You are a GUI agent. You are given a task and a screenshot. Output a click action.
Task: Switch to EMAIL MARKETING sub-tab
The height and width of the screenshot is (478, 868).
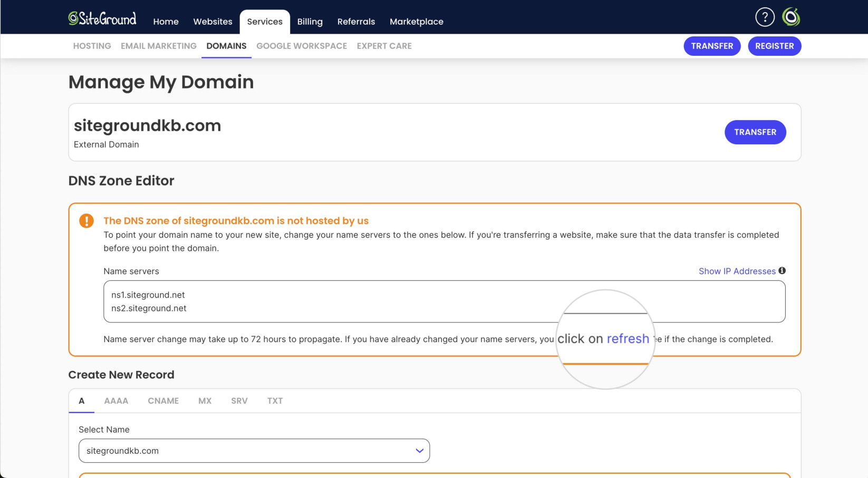coord(159,46)
